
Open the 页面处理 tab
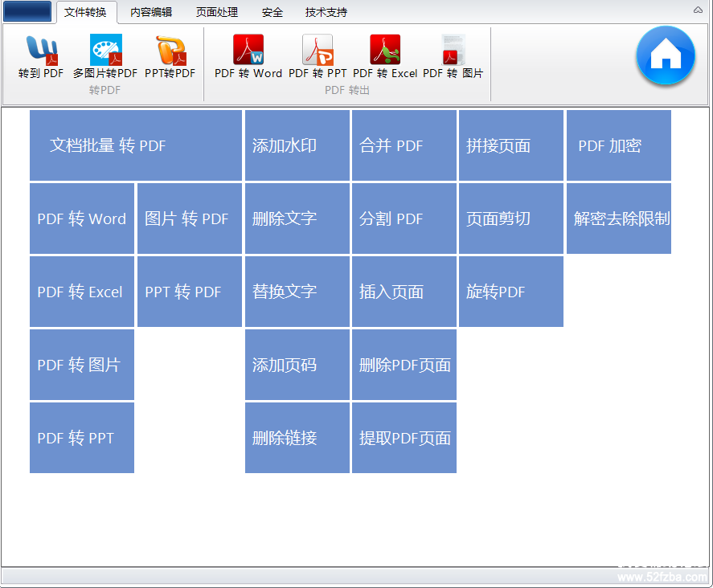click(x=217, y=12)
